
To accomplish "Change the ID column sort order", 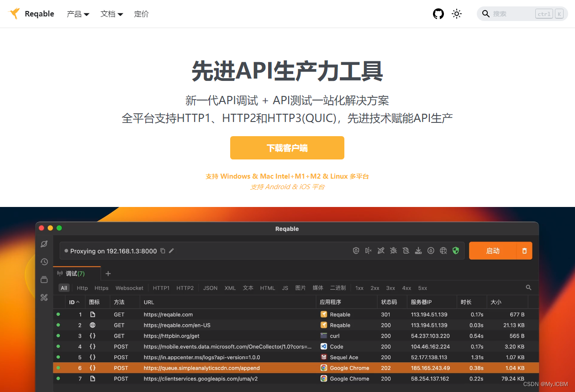I will click(x=74, y=302).
